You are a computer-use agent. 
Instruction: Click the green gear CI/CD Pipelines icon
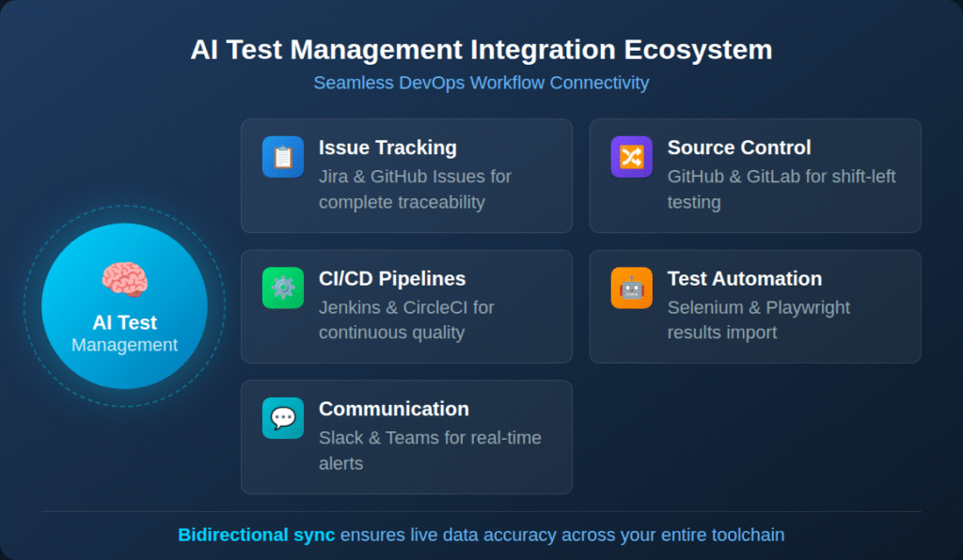(282, 288)
